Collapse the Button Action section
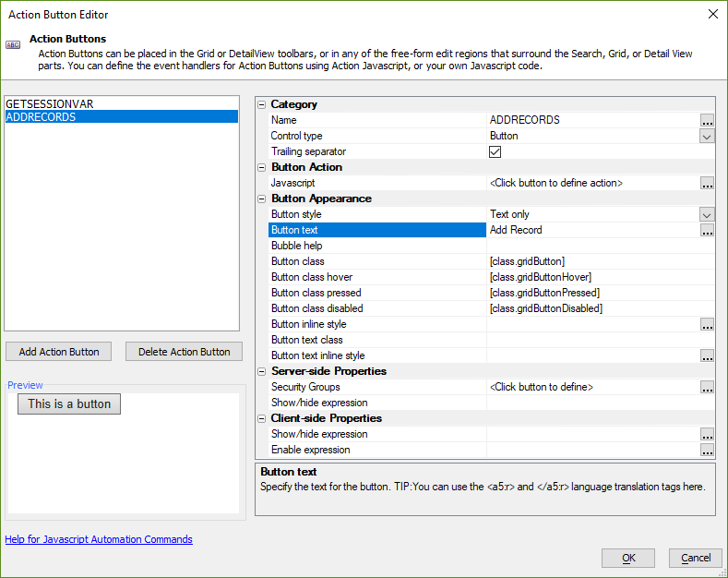This screenshot has width=728, height=578. [x=262, y=167]
